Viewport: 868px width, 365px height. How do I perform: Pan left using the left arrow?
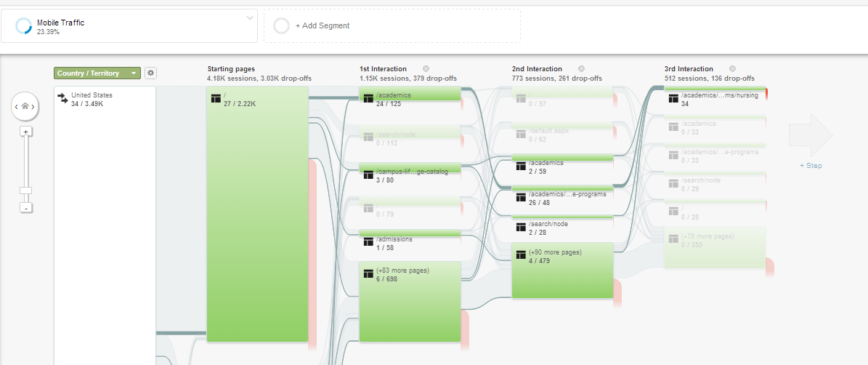[17, 107]
